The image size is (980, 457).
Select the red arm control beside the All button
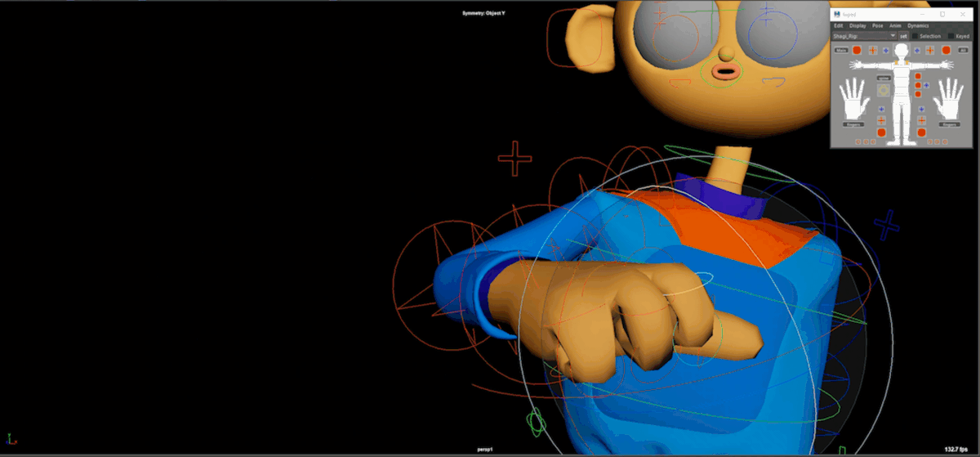(x=947, y=50)
